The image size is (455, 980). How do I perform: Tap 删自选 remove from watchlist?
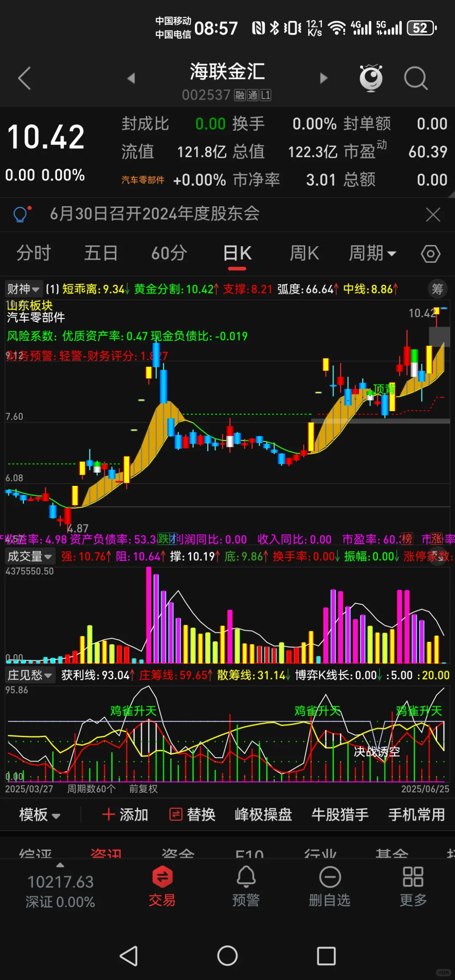pos(330,887)
